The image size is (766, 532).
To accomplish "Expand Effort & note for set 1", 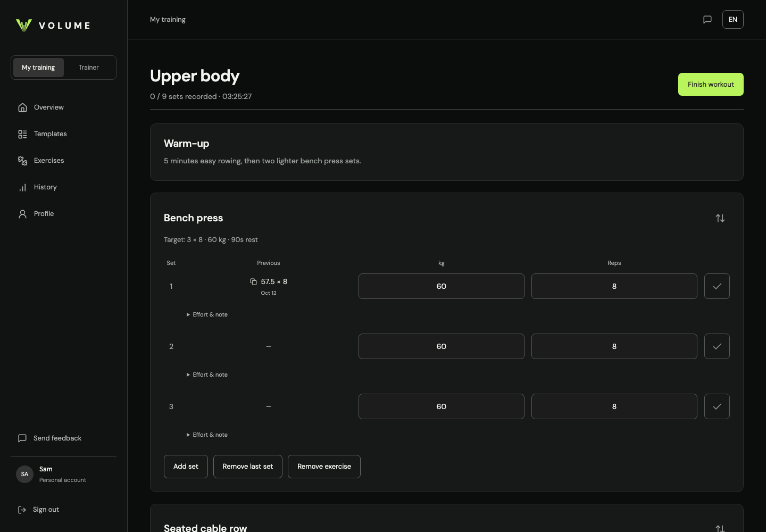I will 207,314.
